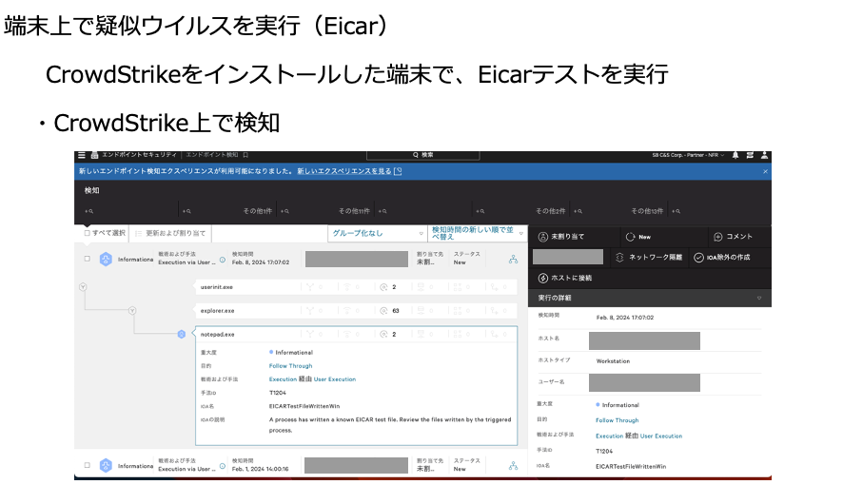Select the notepad.exe process row
The width and height of the screenshot is (843, 504).
[x=355, y=334]
